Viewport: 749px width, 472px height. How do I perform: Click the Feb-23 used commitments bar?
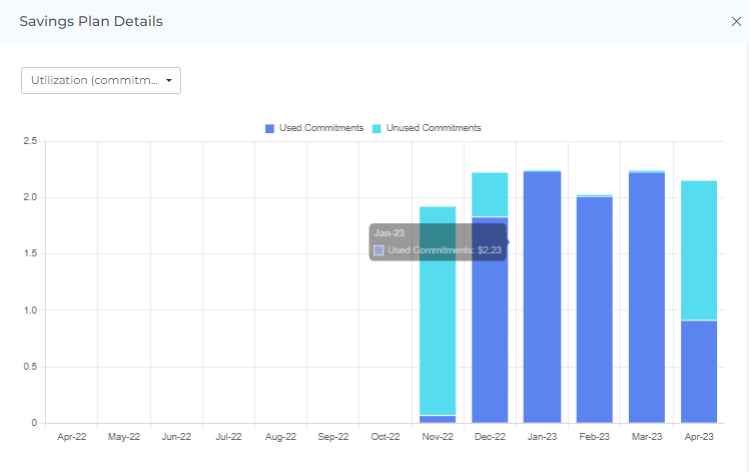[x=594, y=310]
